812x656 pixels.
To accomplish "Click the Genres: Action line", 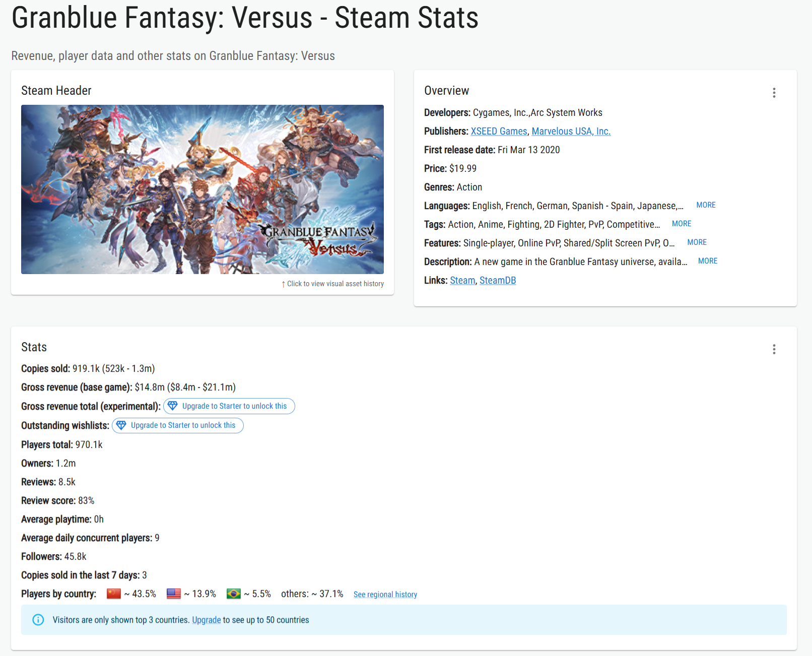I will [x=453, y=187].
